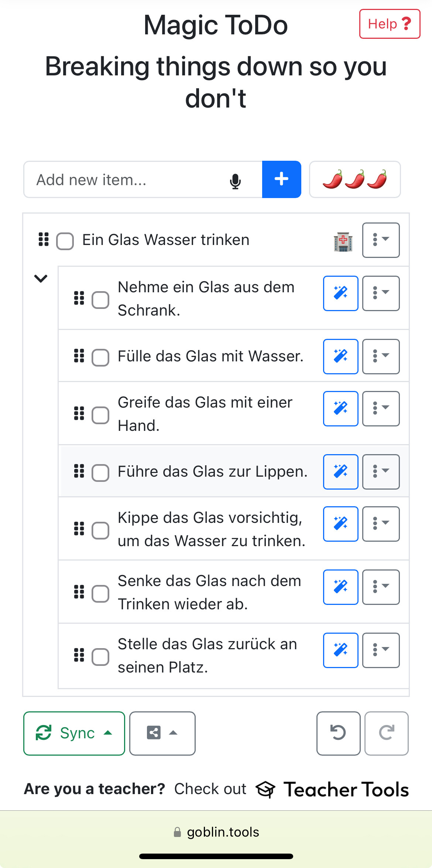Adjust the chili pepper spiciness level
Image resolution: width=432 pixels, height=868 pixels.
(x=355, y=180)
